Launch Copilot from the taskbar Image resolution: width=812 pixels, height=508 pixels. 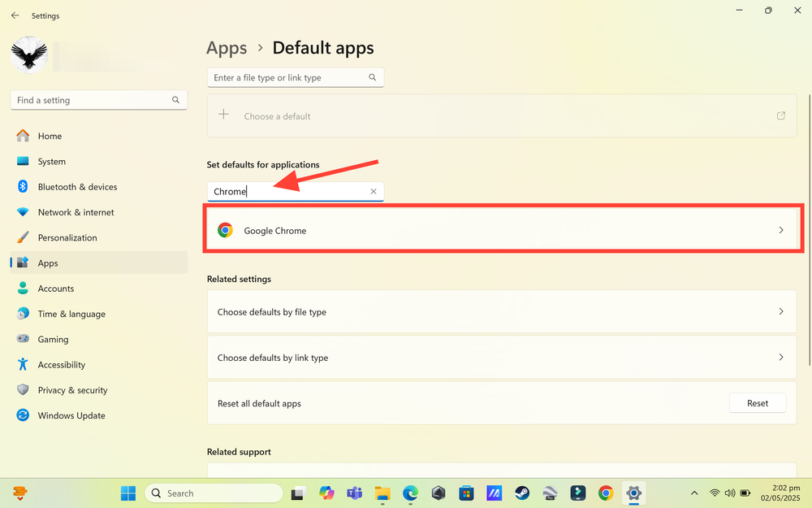pyautogui.click(x=326, y=493)
